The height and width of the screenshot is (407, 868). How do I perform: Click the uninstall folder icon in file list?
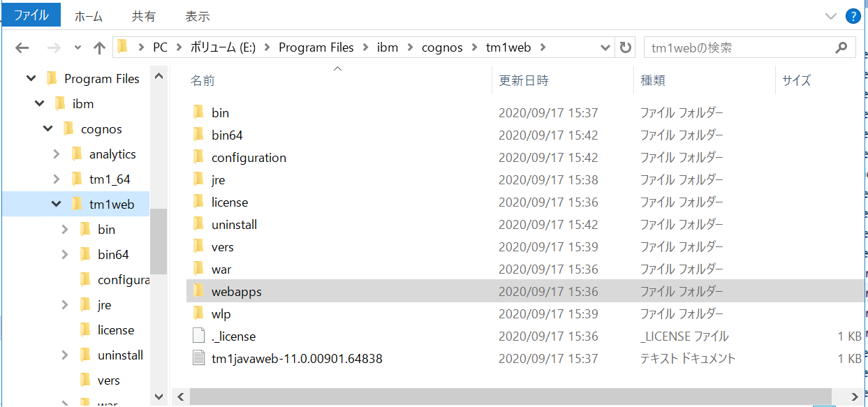(199, 224)
